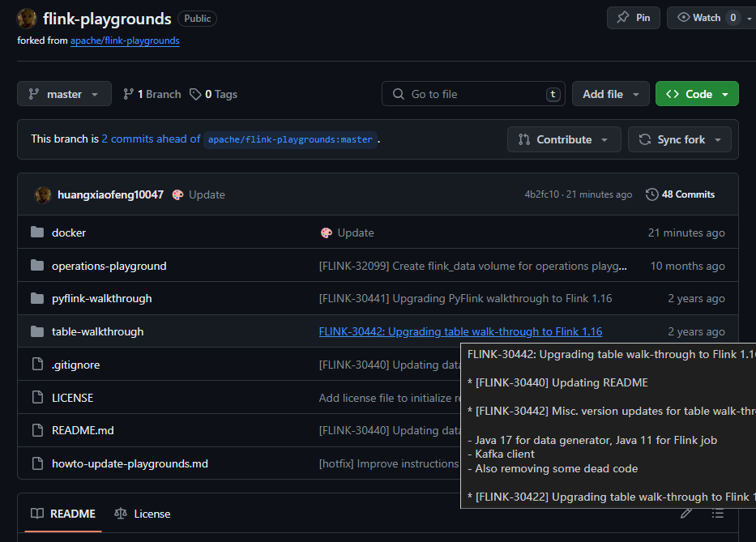Open the FLINK-30441 PyFlink commit message
Screen dimensions: 756x542
[x=465, y=298]
